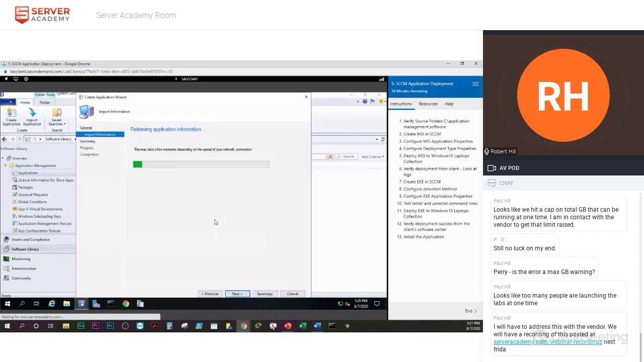Click the refresh icon beside address bar
644x362 pixels.
click(x=383, y=139)
